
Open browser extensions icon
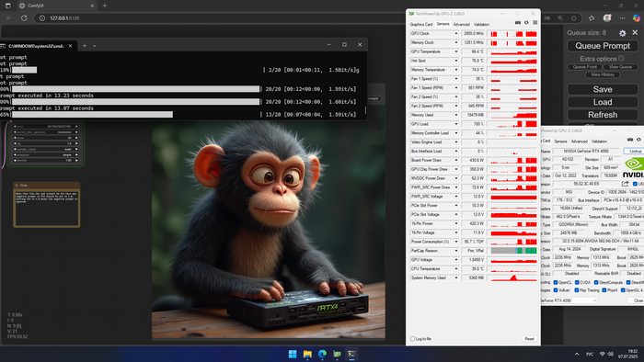pos(592,18)
